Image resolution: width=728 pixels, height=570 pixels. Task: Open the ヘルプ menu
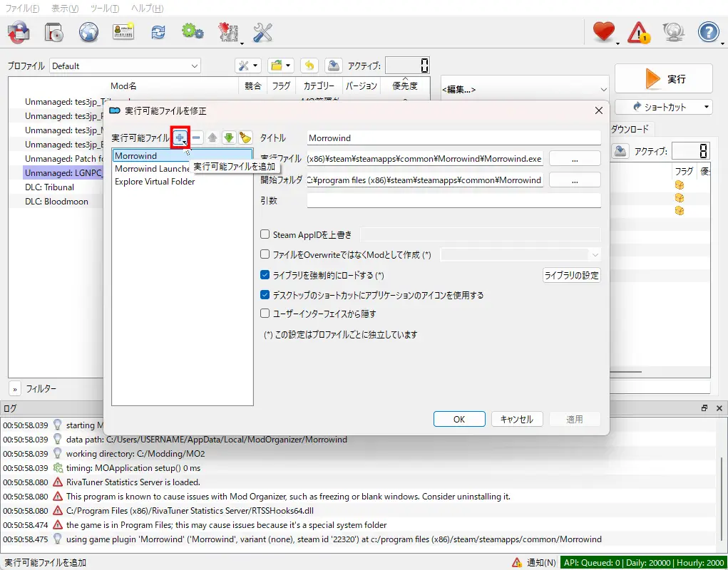[x=147, y=9]
